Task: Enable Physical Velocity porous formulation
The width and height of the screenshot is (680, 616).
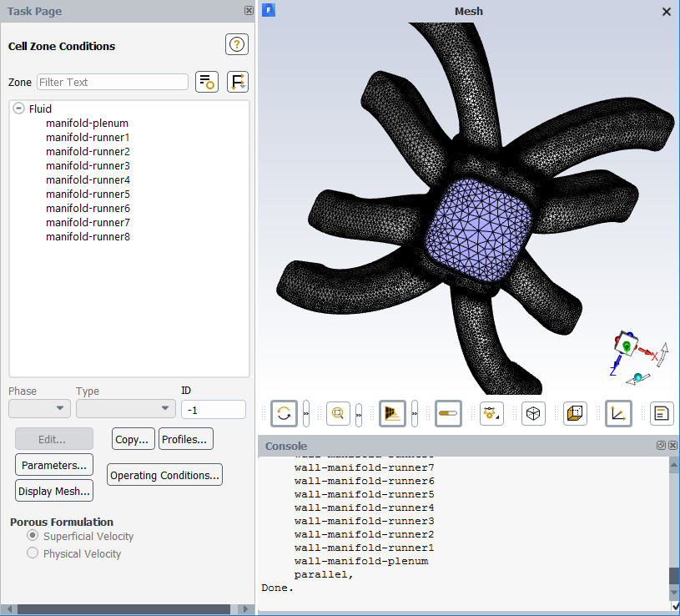Action: [32, 553]
